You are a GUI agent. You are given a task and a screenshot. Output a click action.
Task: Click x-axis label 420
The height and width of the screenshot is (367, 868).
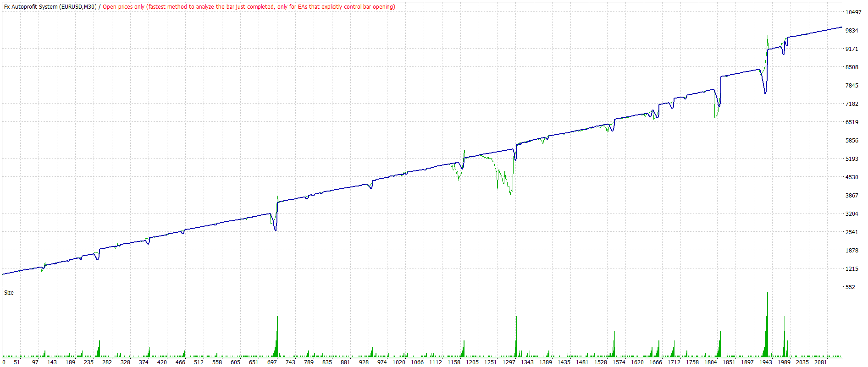pos(162,362)
